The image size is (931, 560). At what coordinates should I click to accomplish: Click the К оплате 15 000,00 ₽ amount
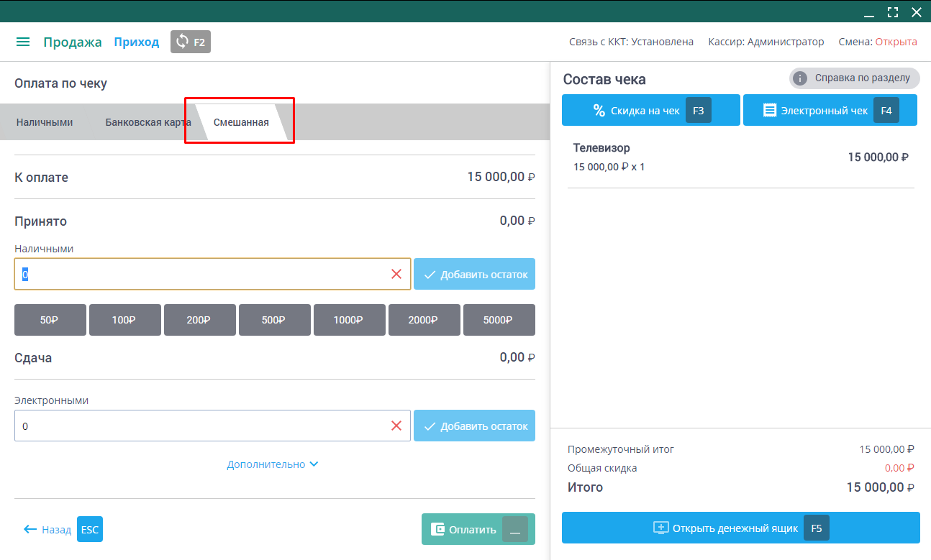click(x=501, y=177)
